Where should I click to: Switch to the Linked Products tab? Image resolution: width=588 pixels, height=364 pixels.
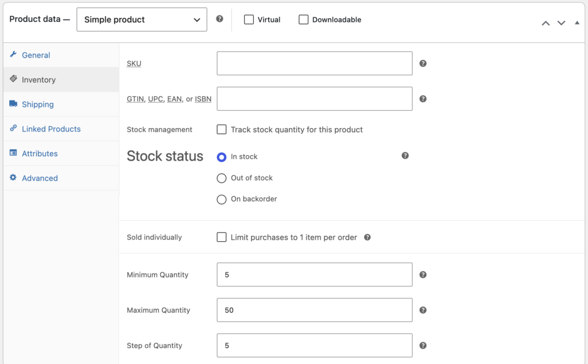point(61,129)
